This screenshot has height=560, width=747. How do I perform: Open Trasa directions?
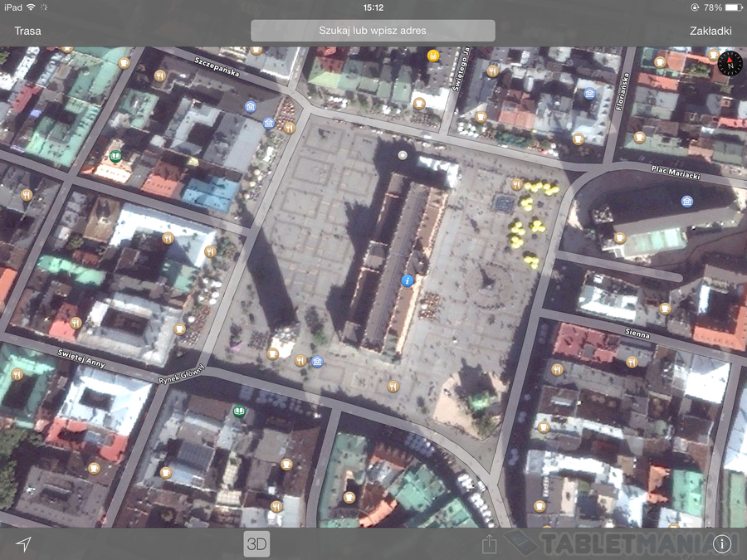pos(27,31)
